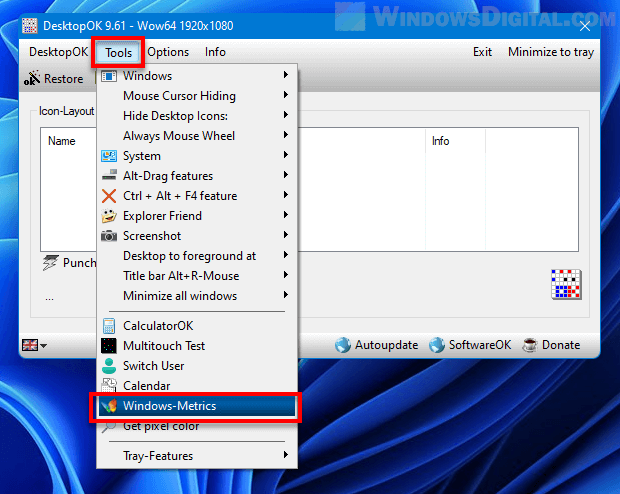Click the Info column header
The height and width of the screenshot is (494, 620).
[440, 141]
